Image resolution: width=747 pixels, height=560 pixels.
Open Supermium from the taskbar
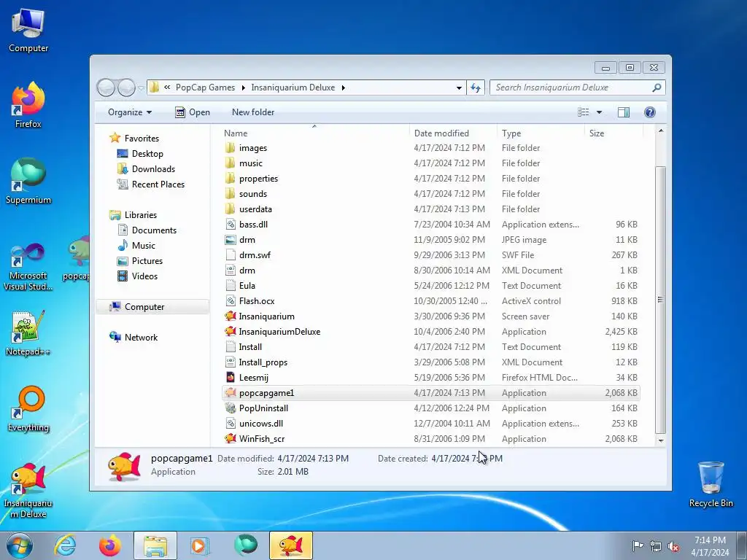[x=246, y=545]
